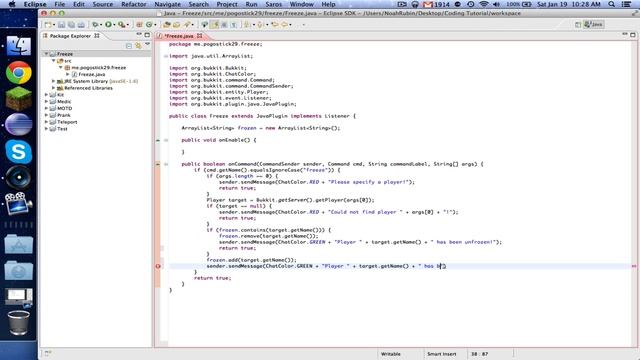The image size is (640, 360).
Task: Expand the Freeze.java tree node
Action: 68,74
